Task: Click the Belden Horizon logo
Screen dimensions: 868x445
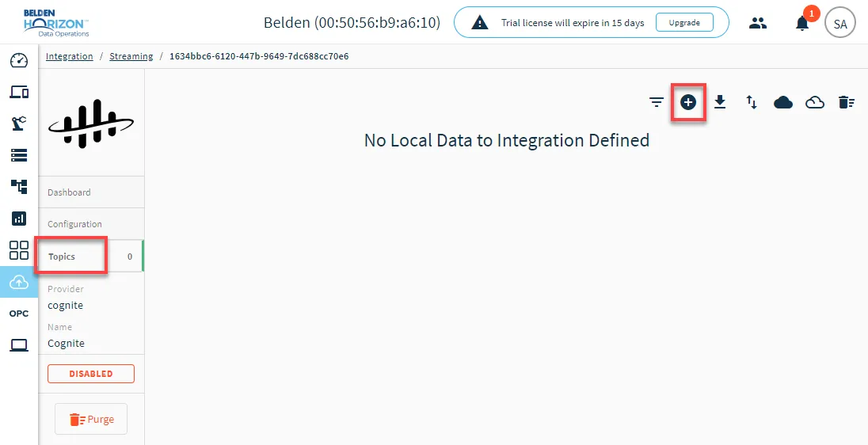Action: point(56,22)
